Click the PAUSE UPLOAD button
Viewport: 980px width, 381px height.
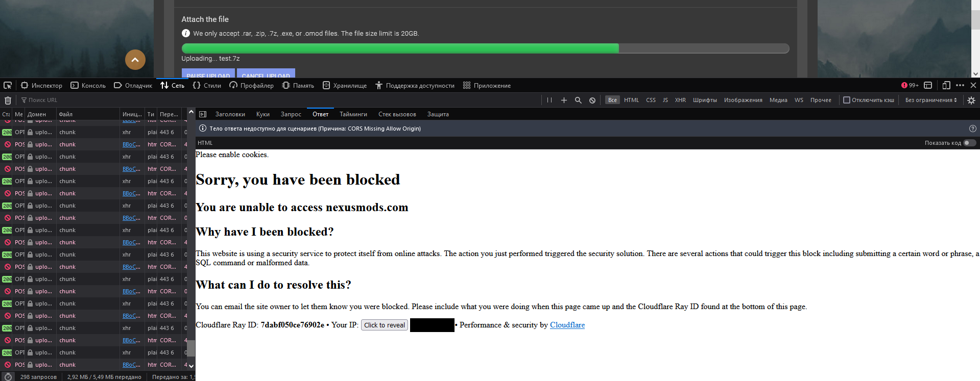pyautogui.click(x=208, y=73)
